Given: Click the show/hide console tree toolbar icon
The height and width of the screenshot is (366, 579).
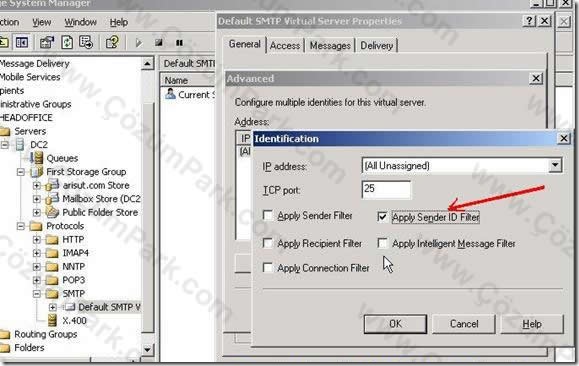Looking at the screenshot, I should (22, 43).
